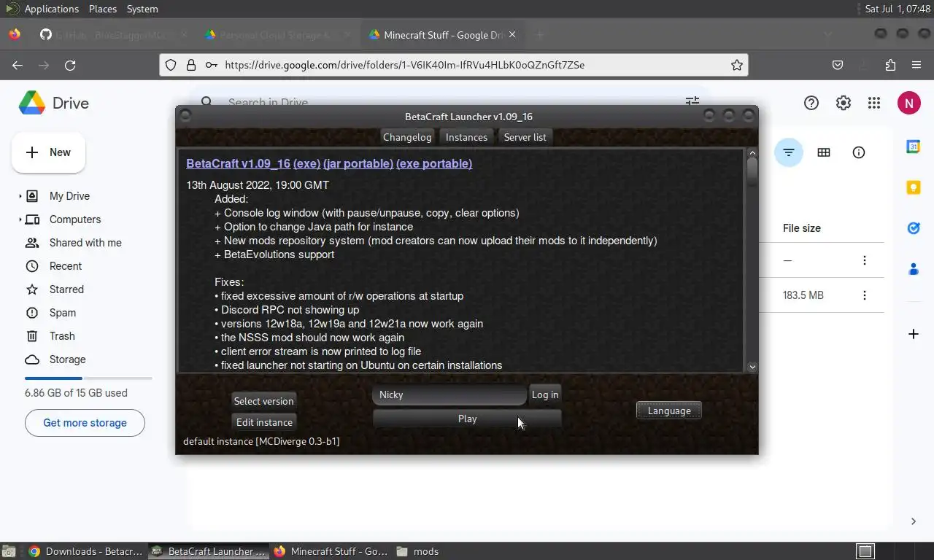Sort by File size column header
Screen dimensions: 934x560
(x=802, y=228)
